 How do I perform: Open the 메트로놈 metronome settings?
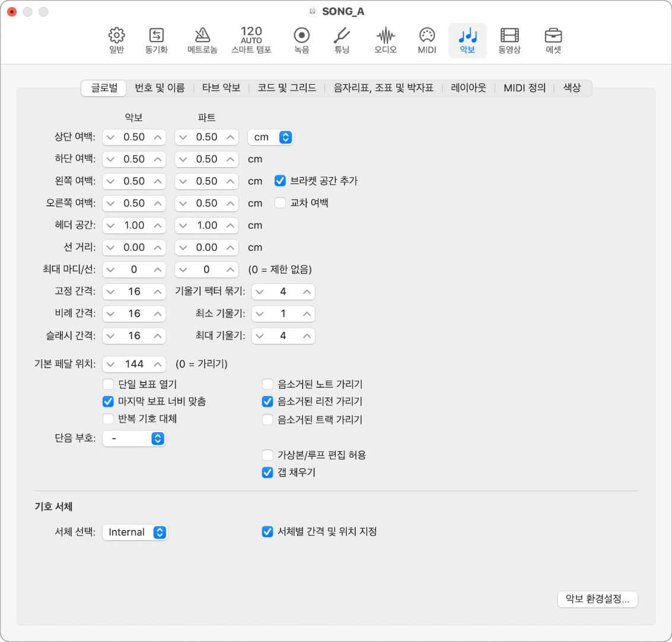tap(202, 40)
